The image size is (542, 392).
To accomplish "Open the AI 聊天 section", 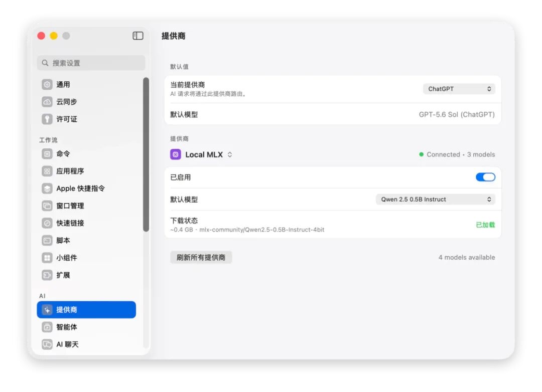I will [86, 344].
